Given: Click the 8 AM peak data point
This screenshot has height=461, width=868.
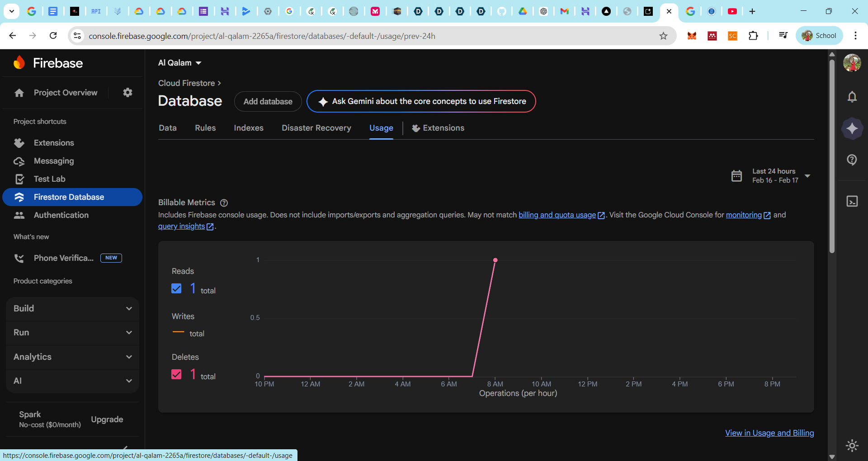Looking at the screenshot, I should pyautogui.click(x=495, y=260).
